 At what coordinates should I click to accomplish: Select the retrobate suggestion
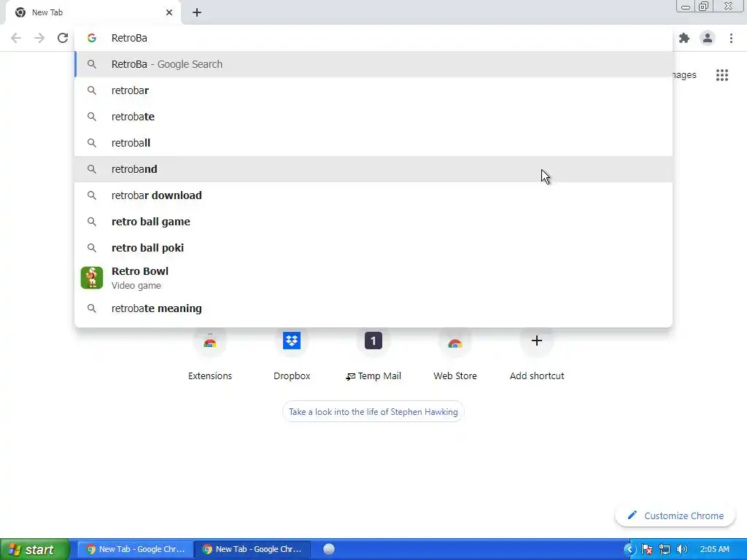coord(373,117)
